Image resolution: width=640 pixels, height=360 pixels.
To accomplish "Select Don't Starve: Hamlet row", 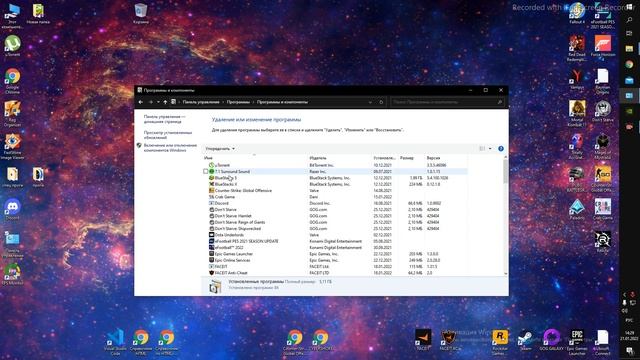I will 335,216.
